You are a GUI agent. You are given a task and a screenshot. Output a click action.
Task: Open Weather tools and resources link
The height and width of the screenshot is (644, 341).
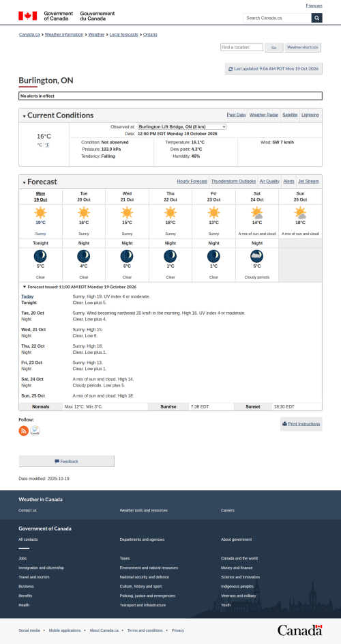click(x=144, y=511)
